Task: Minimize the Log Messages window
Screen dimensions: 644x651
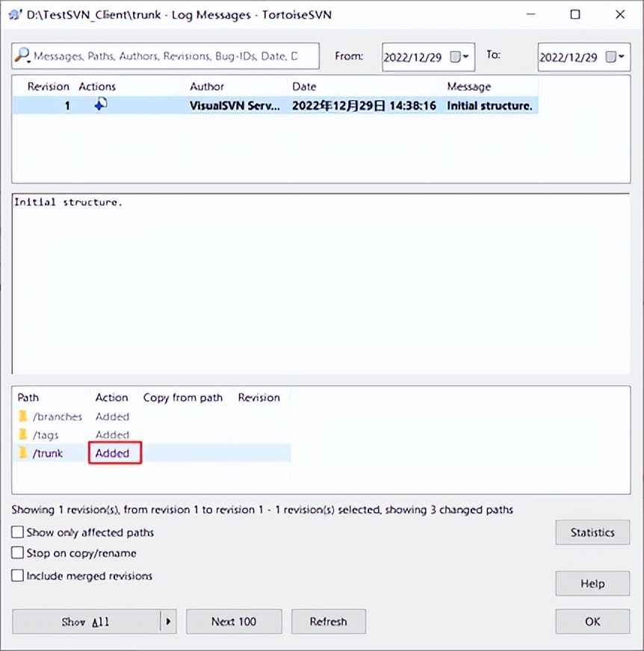Action: point(530,14)
